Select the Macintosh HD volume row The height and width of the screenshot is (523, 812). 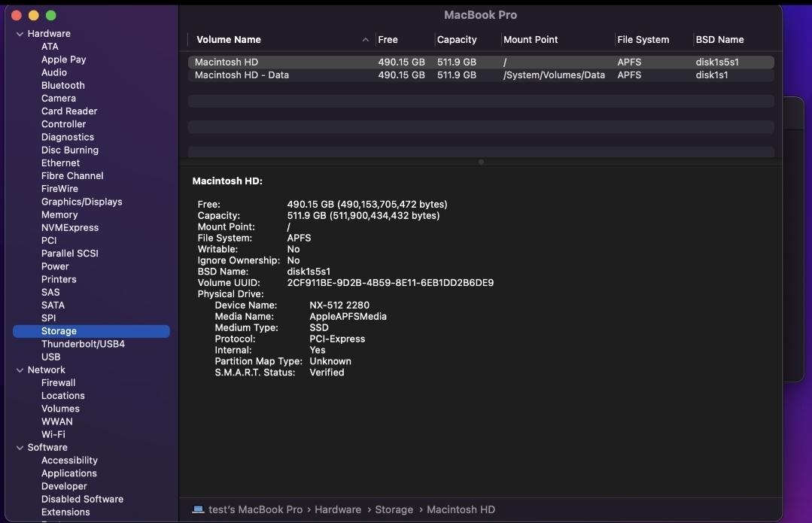[481, 62]
